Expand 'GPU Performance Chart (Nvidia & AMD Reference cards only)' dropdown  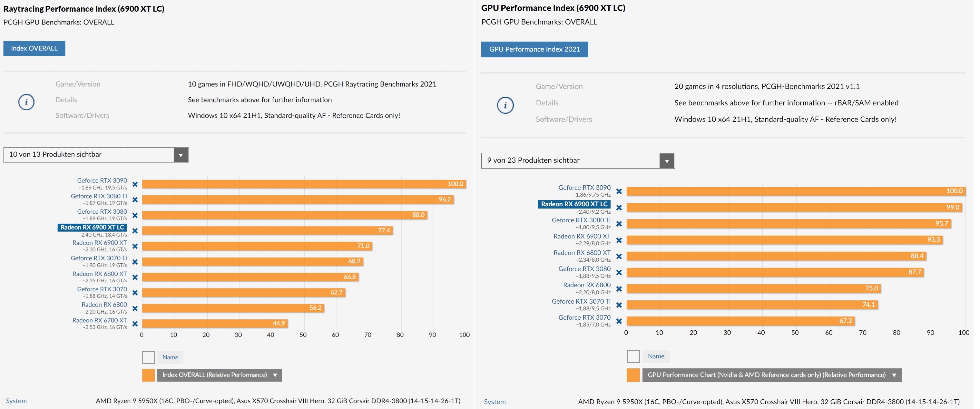772,375
